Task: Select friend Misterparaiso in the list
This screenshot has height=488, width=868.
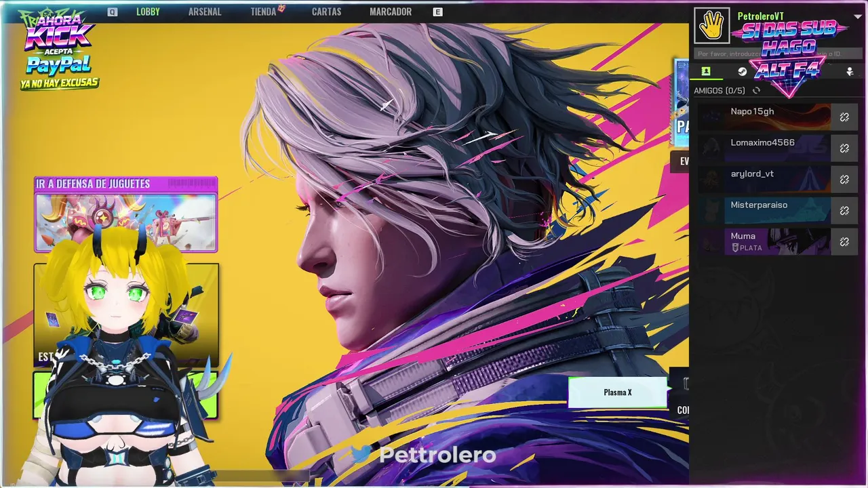Action: 764,211
